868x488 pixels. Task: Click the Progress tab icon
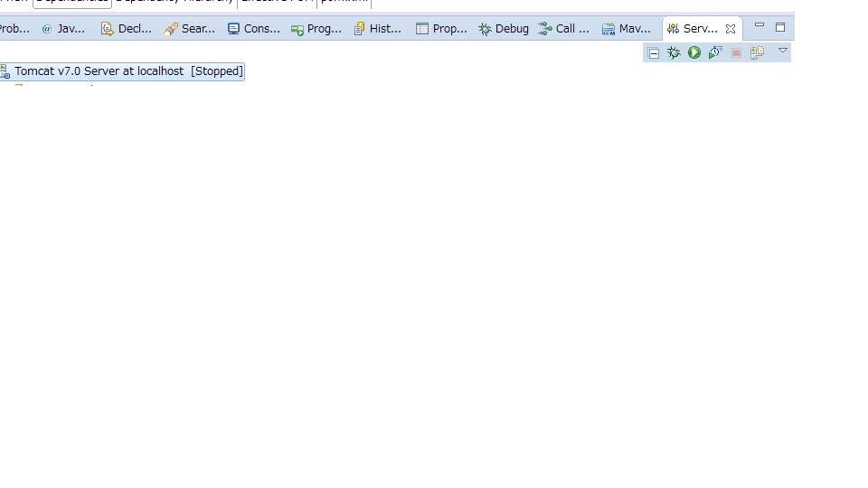297,30
